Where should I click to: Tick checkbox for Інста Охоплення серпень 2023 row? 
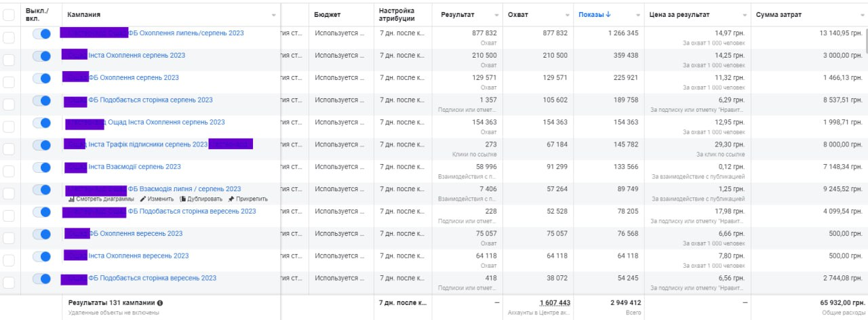(x=9, y=60)
